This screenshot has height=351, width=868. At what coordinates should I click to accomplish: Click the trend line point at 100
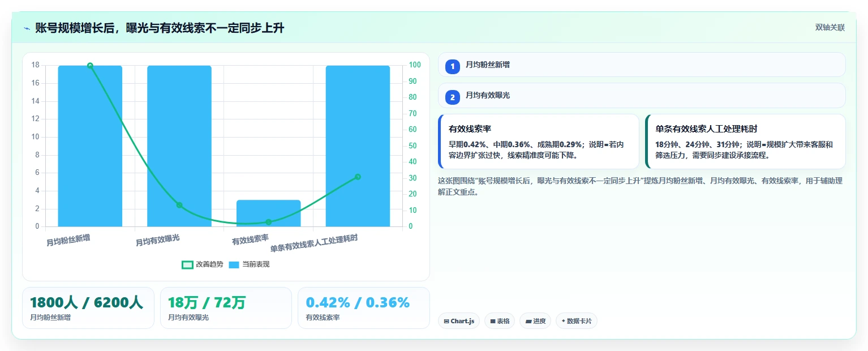(90, 66)
